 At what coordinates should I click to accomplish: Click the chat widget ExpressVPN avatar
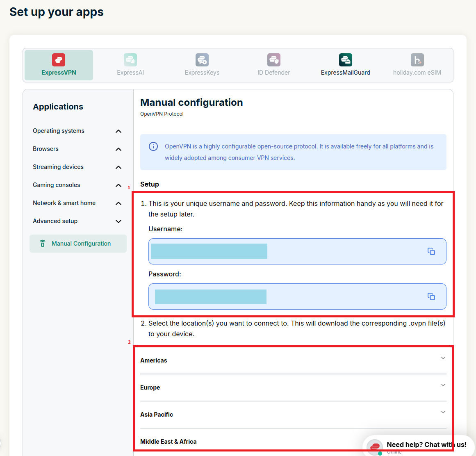[375, 447]
